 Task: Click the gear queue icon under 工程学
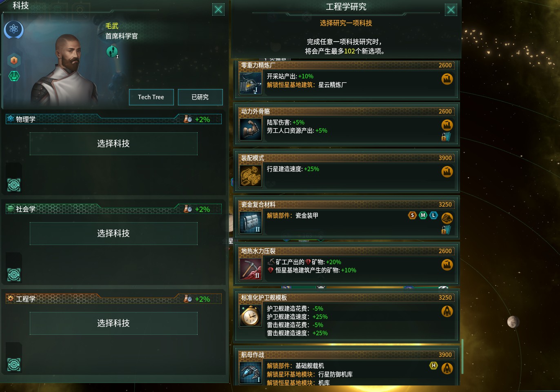click(14, 365)
